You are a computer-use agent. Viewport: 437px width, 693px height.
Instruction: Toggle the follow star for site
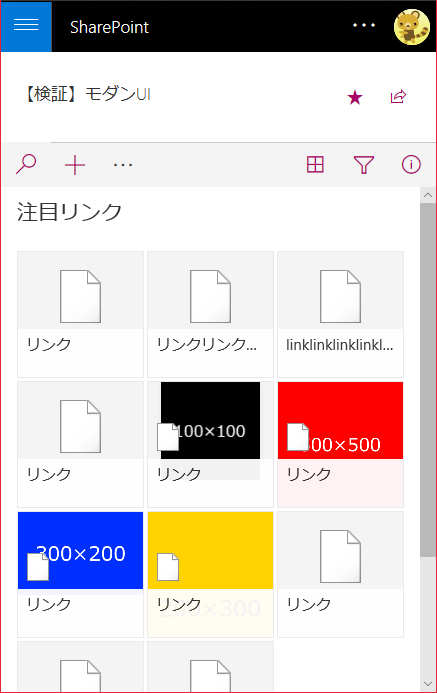pyautogui.click(x=355, y=97)
